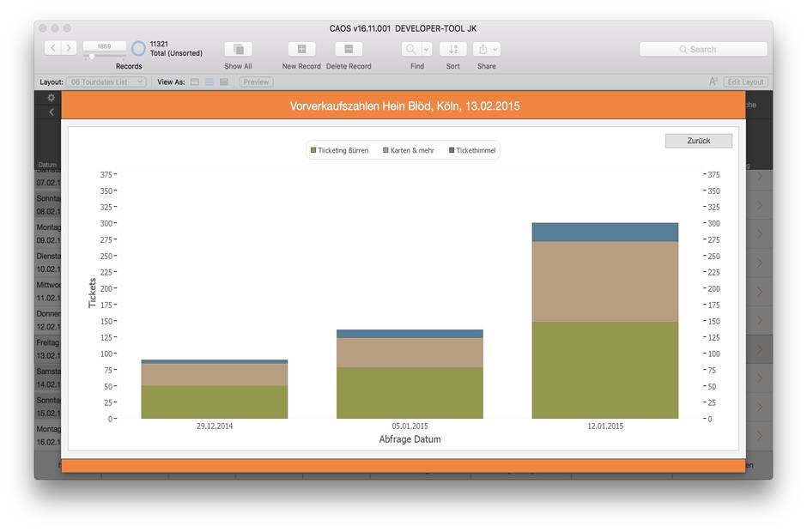
Task: Click the Zurück button
Action: [699, 141]
